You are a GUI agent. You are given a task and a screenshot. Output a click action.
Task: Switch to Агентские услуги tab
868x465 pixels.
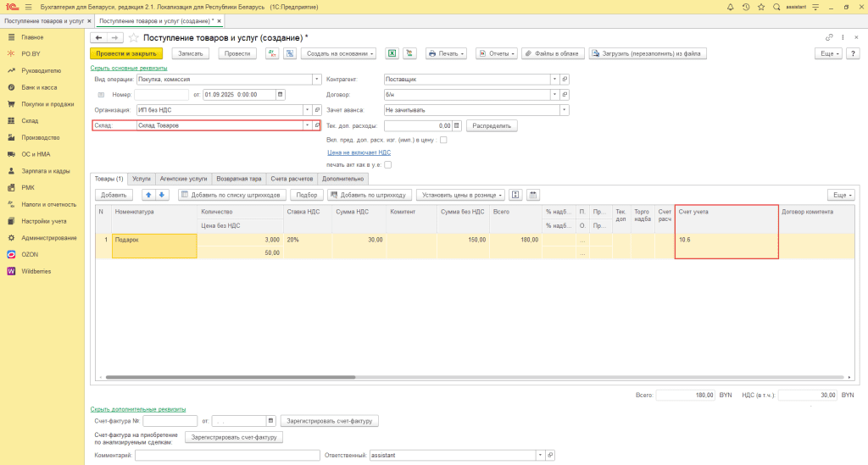183,179
